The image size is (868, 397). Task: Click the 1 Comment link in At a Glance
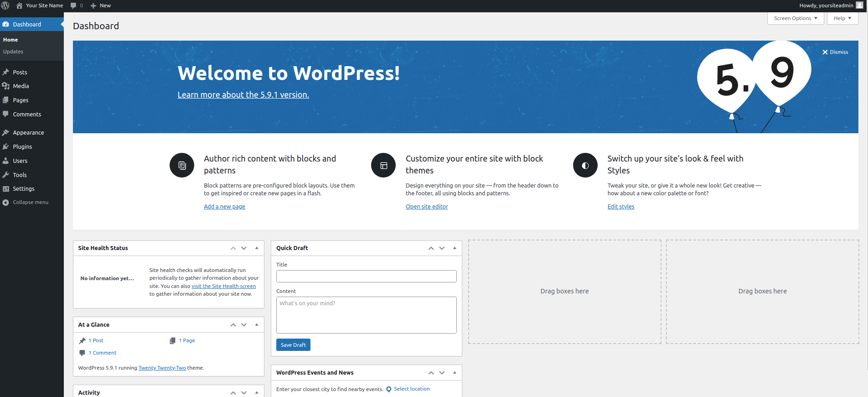[103, 353]
